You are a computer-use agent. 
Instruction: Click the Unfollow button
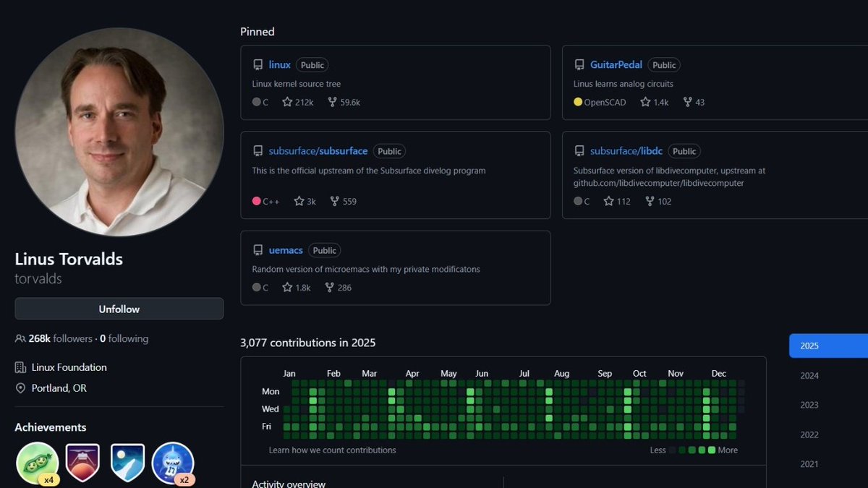[x=119, y=309]
